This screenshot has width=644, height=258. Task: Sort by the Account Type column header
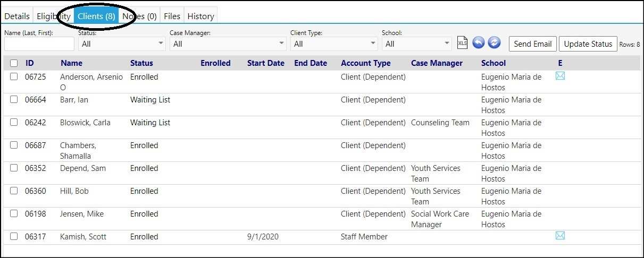pos(366,63)
